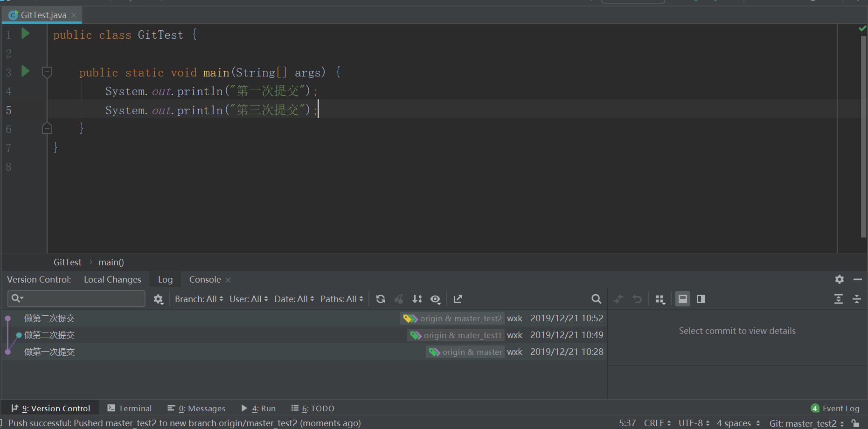The height and width of the screenshot is (429, 868).
Task: Open the 6: TODO tool window
Action: click(x=313, y=408)
